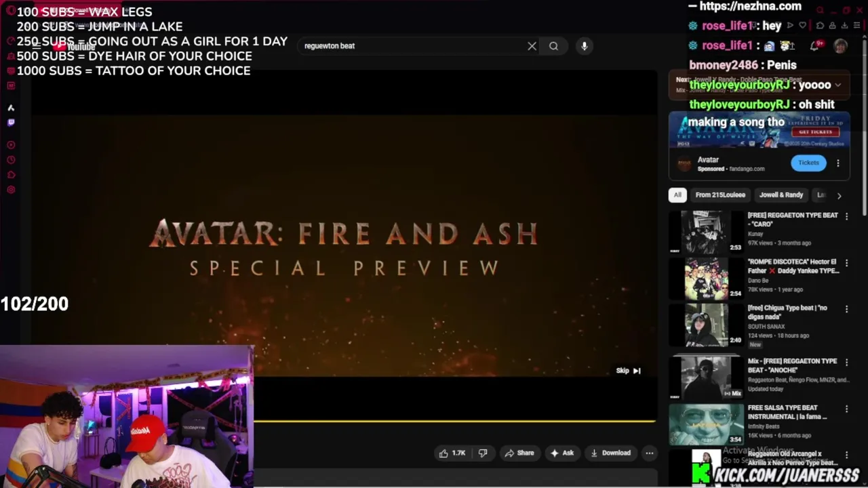This screenshot has height=488, width=868.
Task: Download the video
Action: [x=610, y=453]
